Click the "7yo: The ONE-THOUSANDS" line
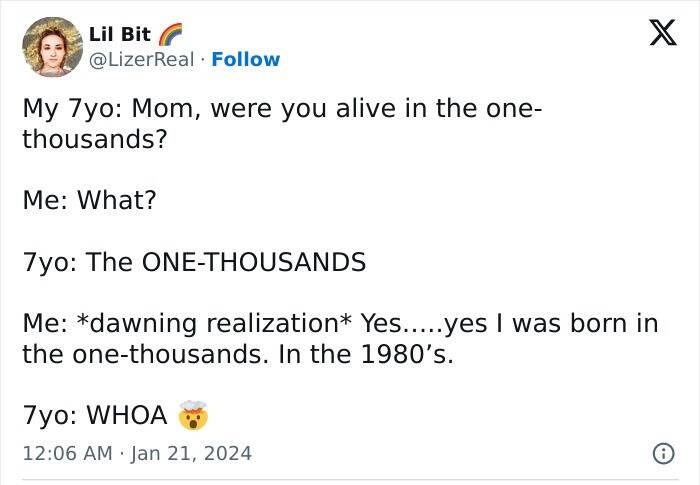The width and height of the screenshot is (700, 485). (x=194, y=262)
